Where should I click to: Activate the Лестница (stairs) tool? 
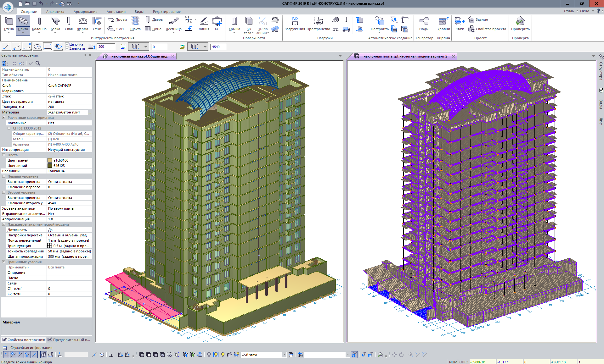173,24
